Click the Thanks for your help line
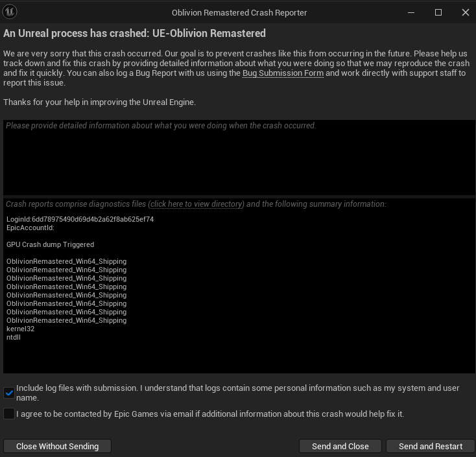 coord(100,102)
